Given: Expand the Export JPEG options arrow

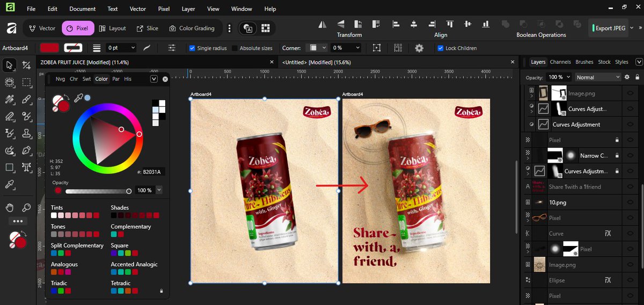Looking at the screenshot, I should pyautogui.click(x=631, y=28).
